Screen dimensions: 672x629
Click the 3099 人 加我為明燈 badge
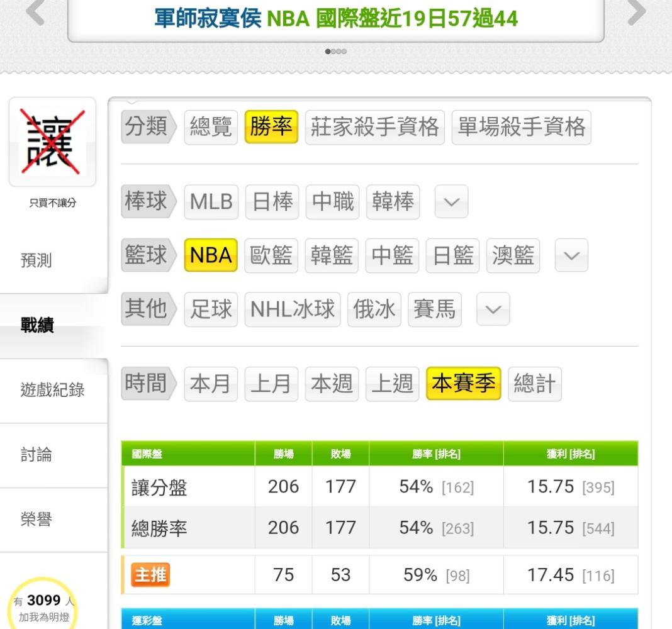pyautogui.click(x=43, y=608)
